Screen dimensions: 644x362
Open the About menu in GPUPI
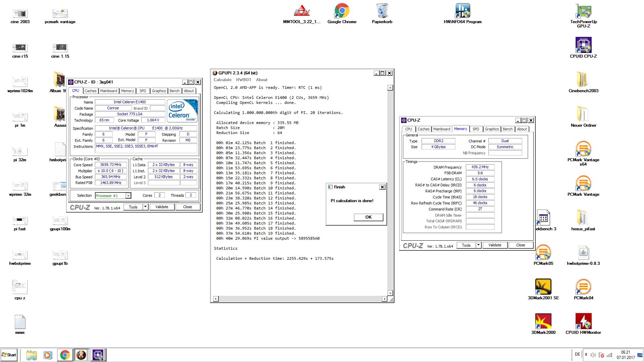[262, 80]
